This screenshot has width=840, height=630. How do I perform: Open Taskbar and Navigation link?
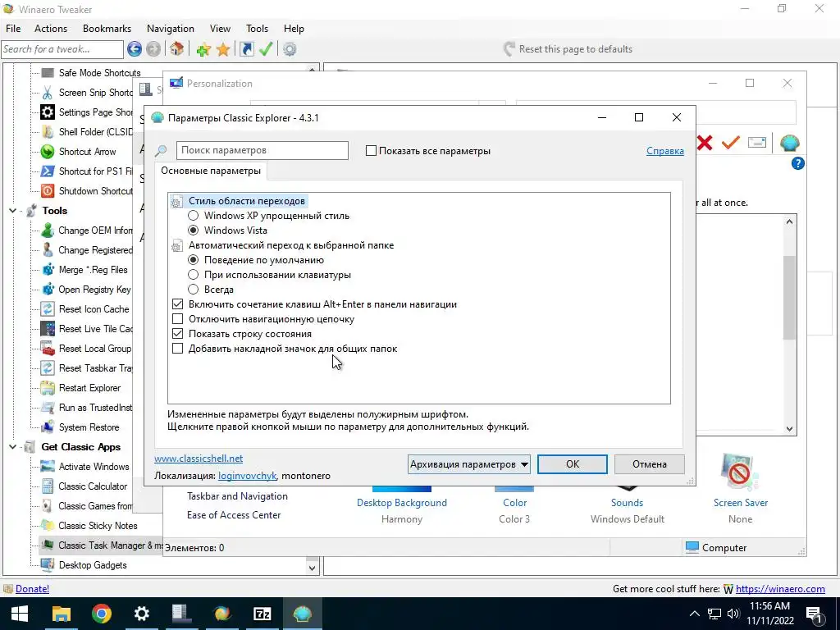pos(237,496)
